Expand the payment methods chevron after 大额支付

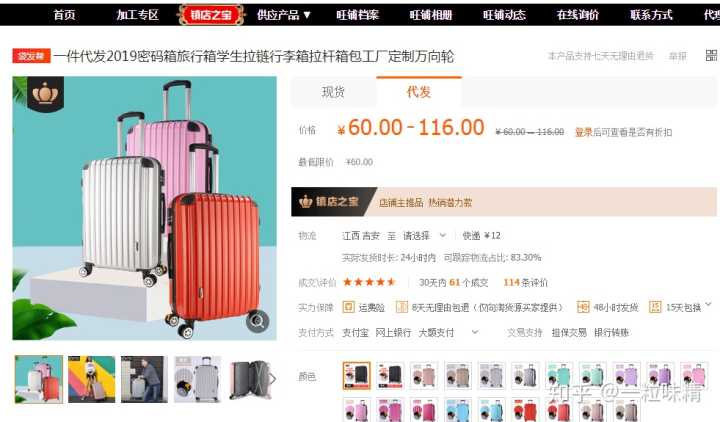point(475,332)
